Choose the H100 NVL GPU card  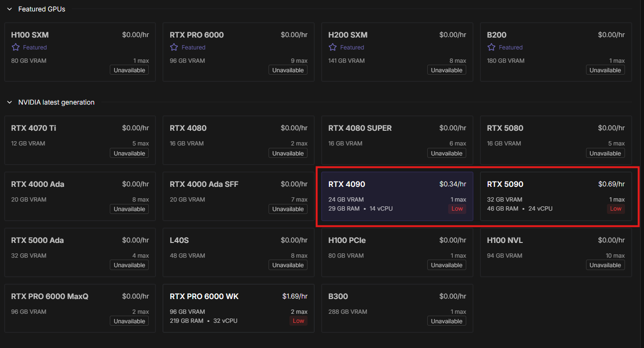pos(556,252)
